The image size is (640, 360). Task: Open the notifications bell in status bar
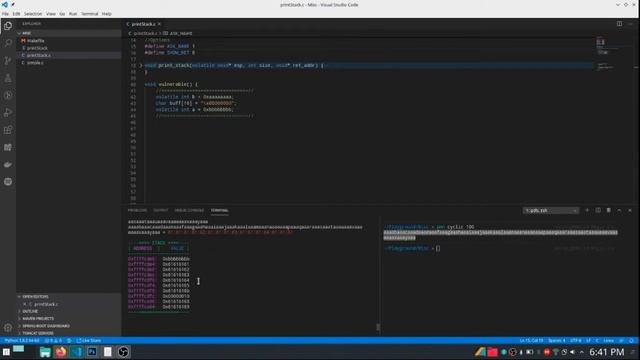coord(631,340)
